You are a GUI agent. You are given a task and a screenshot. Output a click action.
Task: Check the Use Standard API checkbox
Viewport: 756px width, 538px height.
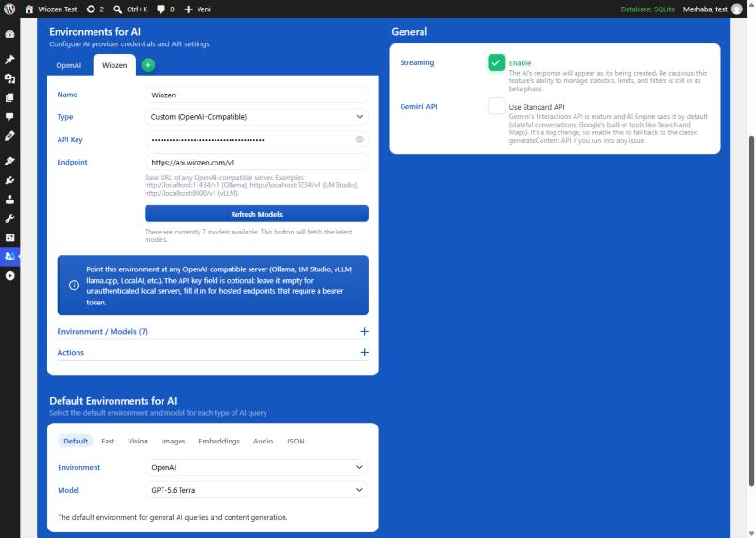[495, 106]
